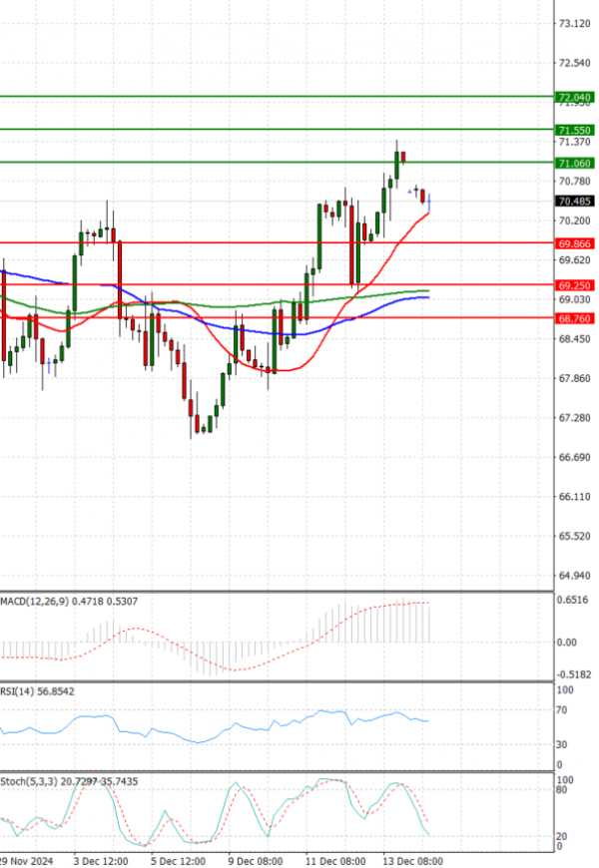Click the MACD scale value 0.6516
Screen dimensions: 599x868
pyautogui.click(x=573, y=600)
